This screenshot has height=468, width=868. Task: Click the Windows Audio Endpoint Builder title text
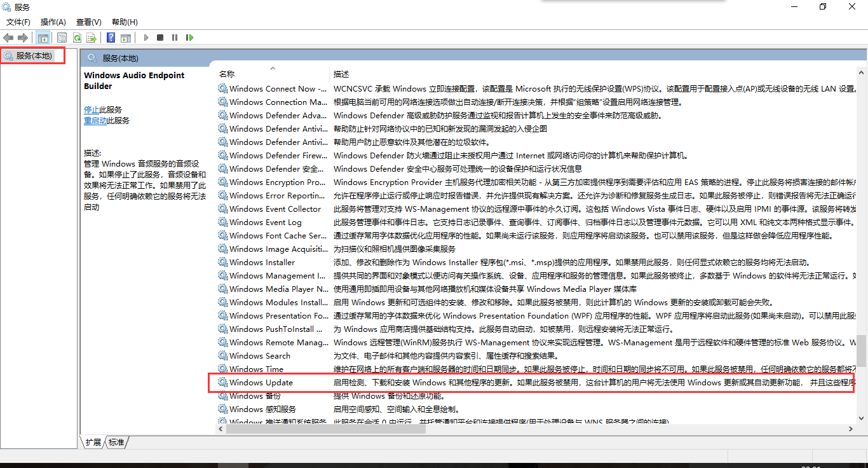(134, 81)
